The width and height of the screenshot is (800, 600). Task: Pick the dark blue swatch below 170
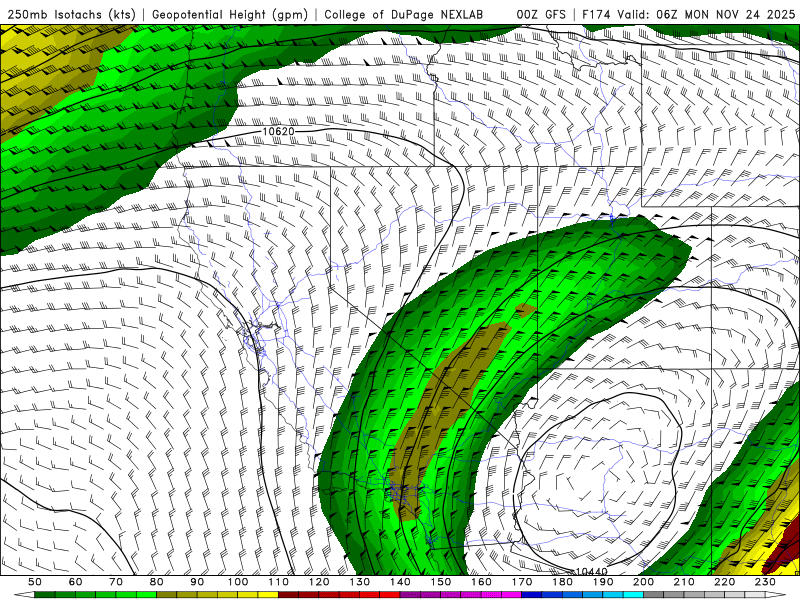coord(532,595)
